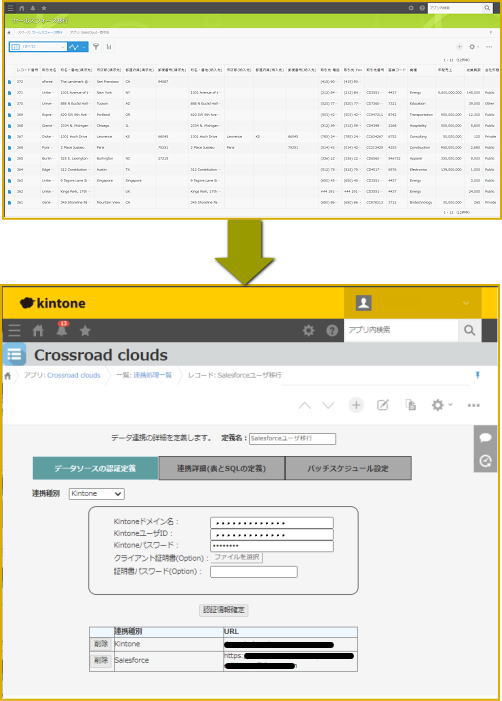Edit this record with the pencil icon
Viewport: 502px width, 701px height.
[383, 405]
